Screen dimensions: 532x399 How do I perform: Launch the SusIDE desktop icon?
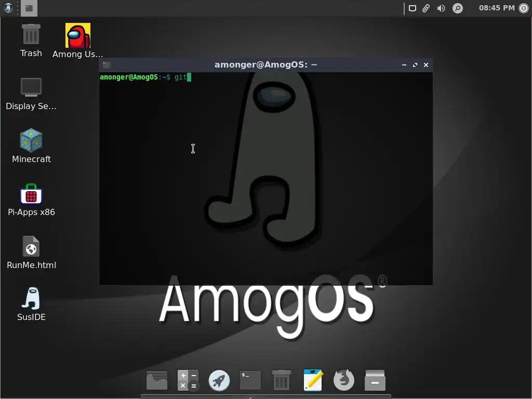click(x=31, y=304)
